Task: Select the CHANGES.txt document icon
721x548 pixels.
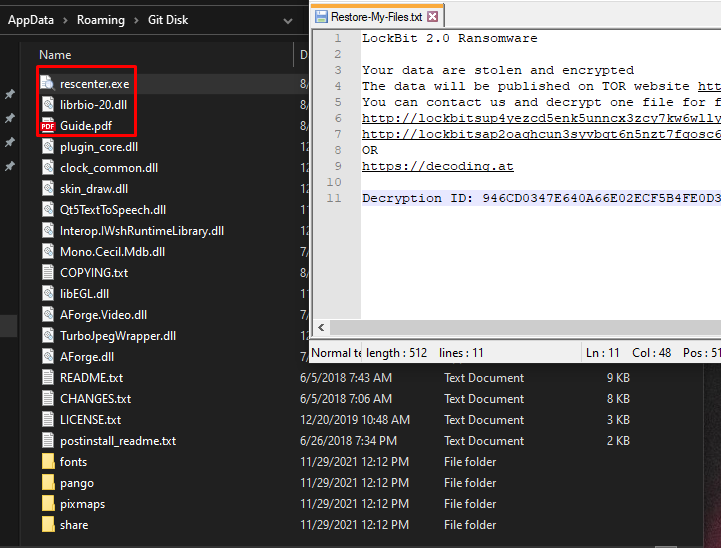Action: coord(48,399)
